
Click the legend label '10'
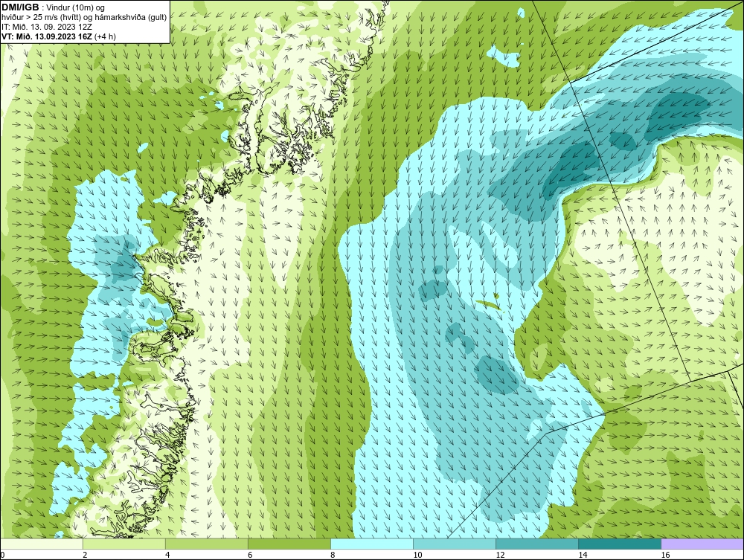pyautogui.click(x=417, y=555)
